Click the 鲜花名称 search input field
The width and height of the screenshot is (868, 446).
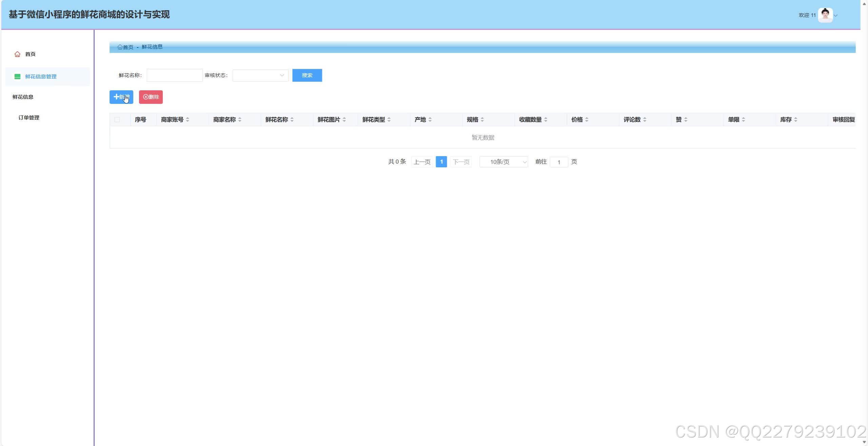175,75
